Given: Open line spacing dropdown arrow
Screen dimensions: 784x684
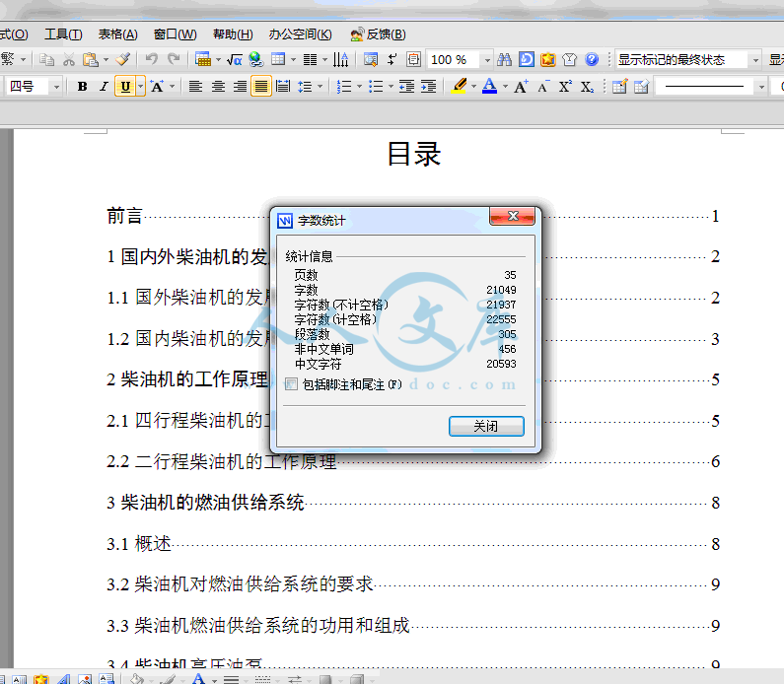Looking at the screenshot, I should click(x=321, y=87).
